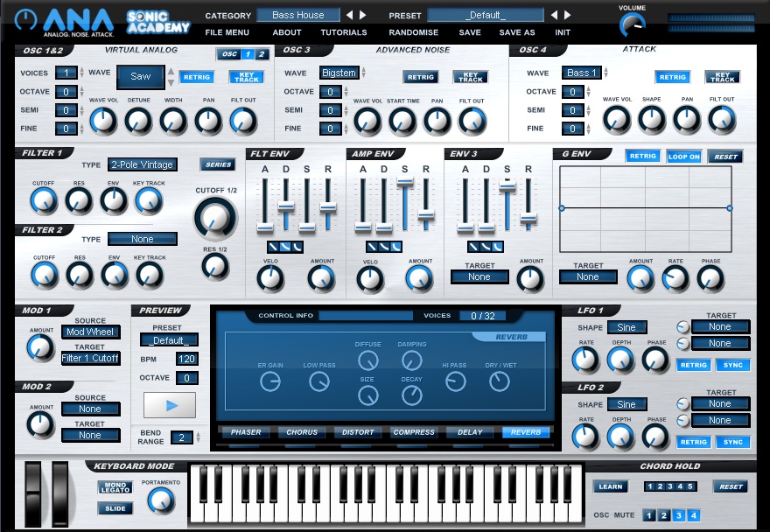This screenshot has height=532, width=770.
Task: Toggle G ENV Loop On
Action: click(x=683, y=157)
